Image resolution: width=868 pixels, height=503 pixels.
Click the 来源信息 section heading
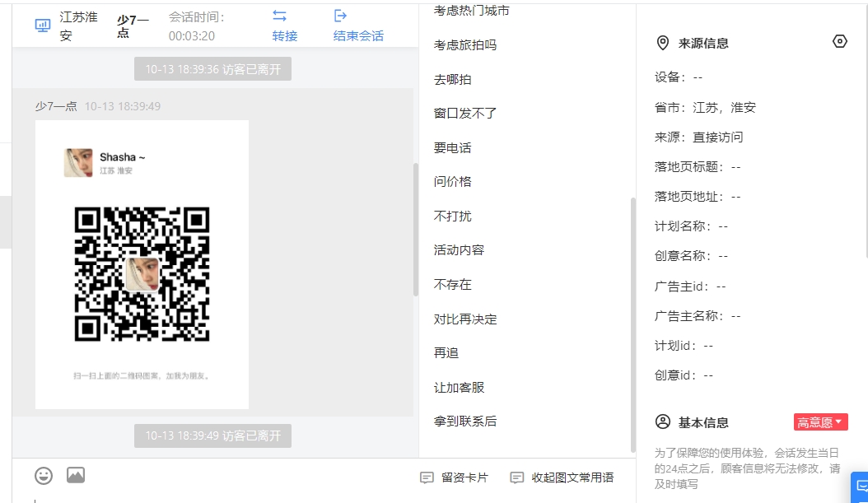coord(703,43)
